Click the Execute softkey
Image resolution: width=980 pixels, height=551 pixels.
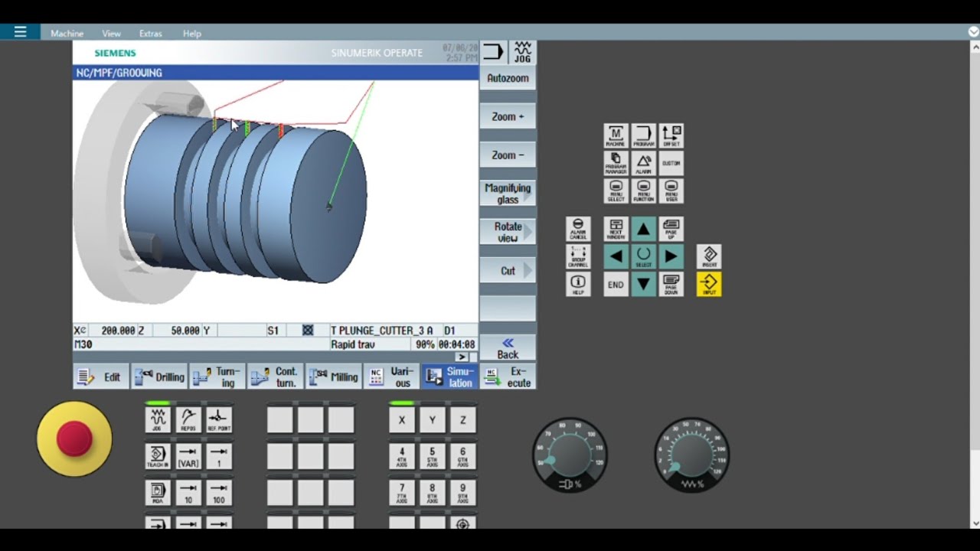pos(508,377)
